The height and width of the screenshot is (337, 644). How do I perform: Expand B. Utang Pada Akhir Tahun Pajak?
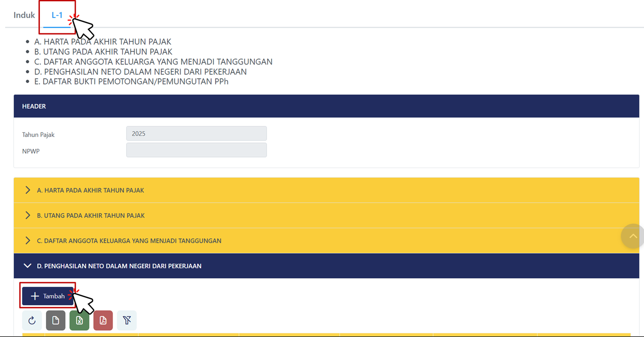click(x=91, y=216)
